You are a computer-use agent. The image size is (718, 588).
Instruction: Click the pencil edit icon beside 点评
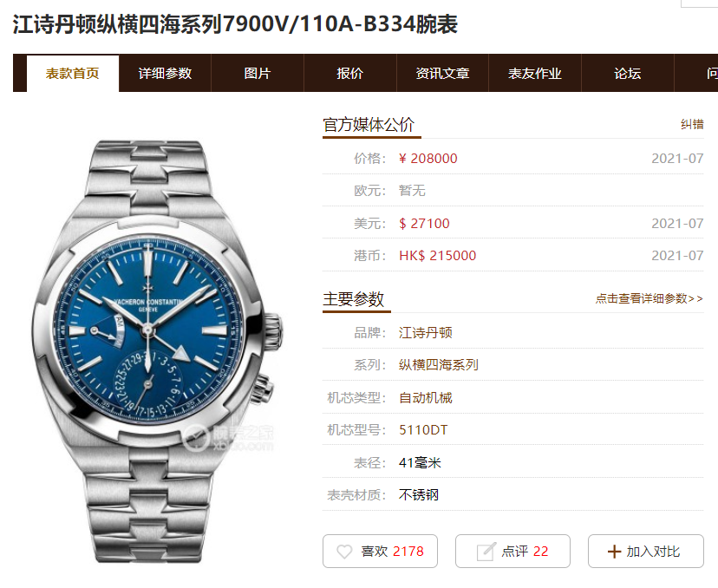486,552
